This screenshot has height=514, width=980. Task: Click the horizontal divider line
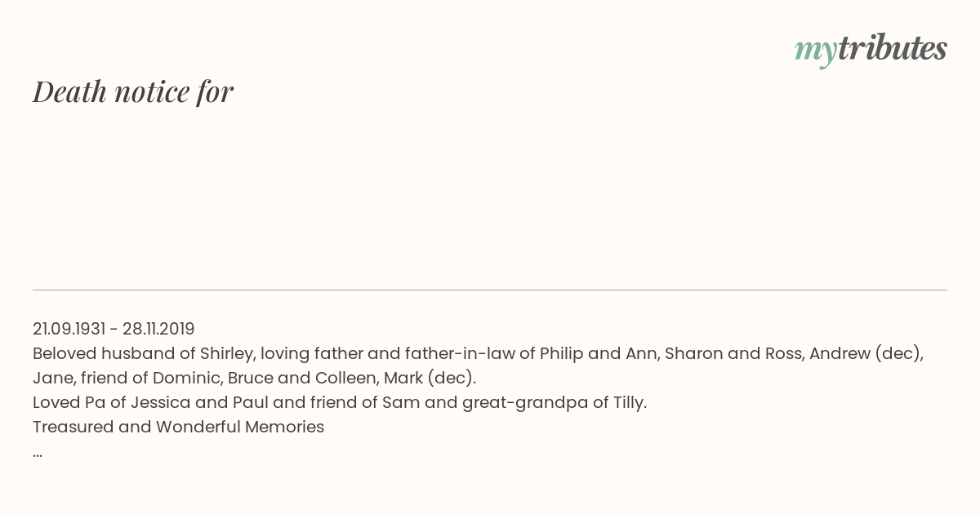490,290
